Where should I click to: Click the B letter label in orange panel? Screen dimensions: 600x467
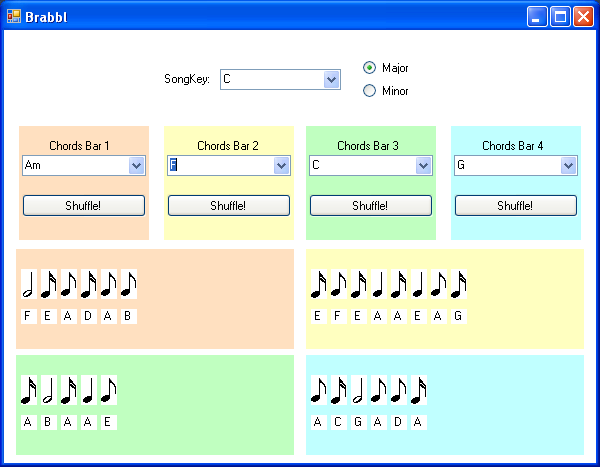coord(129,316)
